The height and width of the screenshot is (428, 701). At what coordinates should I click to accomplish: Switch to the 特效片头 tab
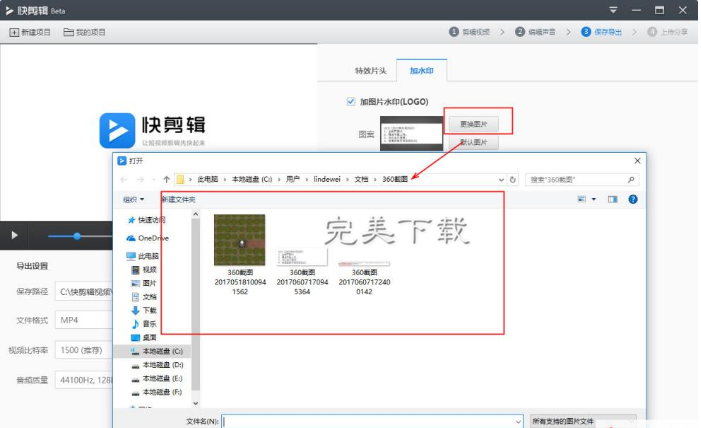pyautogui.click(x=370, y=71)
